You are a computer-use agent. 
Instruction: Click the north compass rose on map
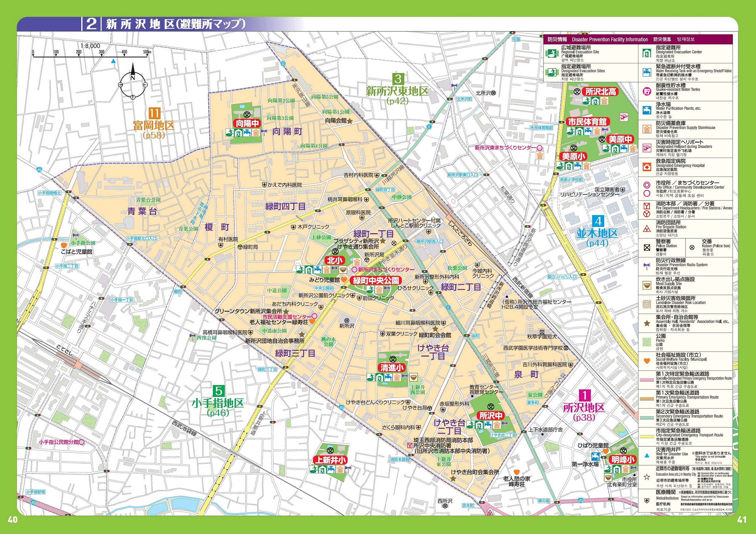(x=133, y=81)
